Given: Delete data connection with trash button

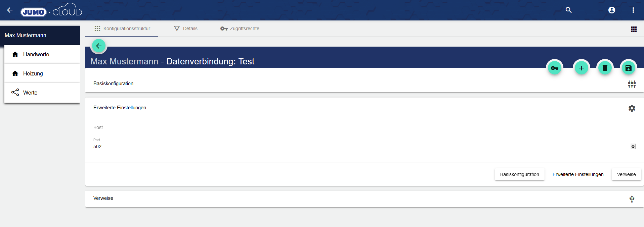Looking at the screenshot, I should tap(605, 68).
